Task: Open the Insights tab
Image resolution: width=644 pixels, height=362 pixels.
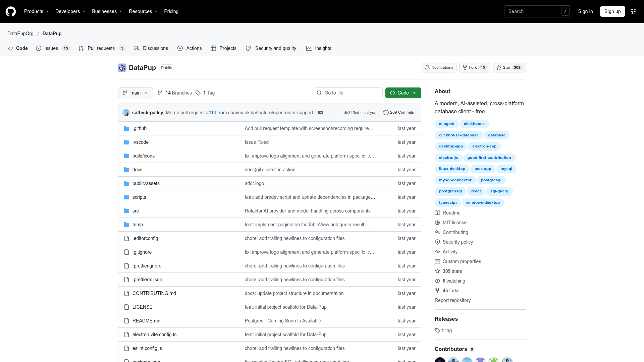Action: pos(319,48)
